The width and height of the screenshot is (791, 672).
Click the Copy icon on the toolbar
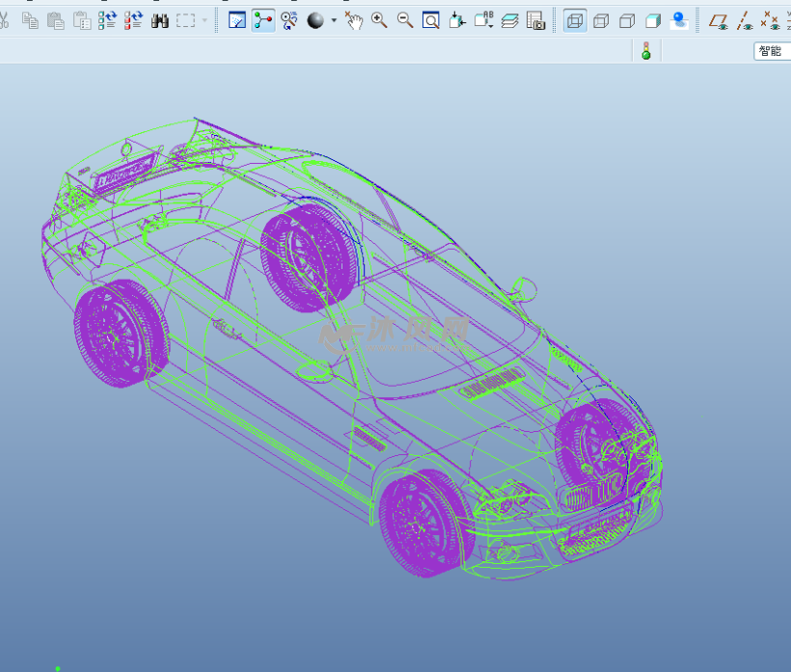pos(30,19)
